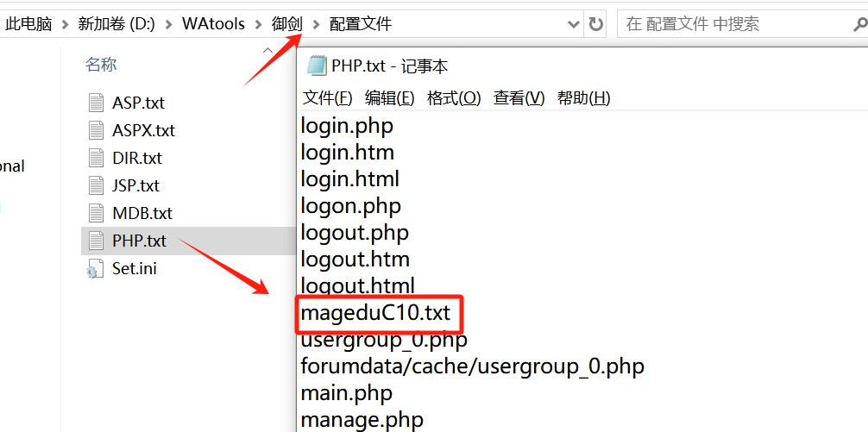This screenshot has width=868, height=432.
Task: Go to 此电脑 in the breadcrumb
Action: click(28, 24)
